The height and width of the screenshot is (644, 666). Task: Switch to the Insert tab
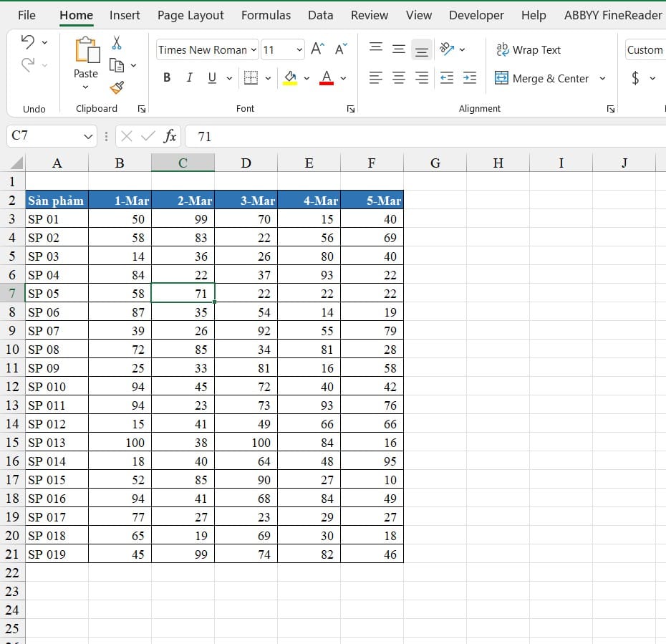pyautogui.click(x=125, y=15)
